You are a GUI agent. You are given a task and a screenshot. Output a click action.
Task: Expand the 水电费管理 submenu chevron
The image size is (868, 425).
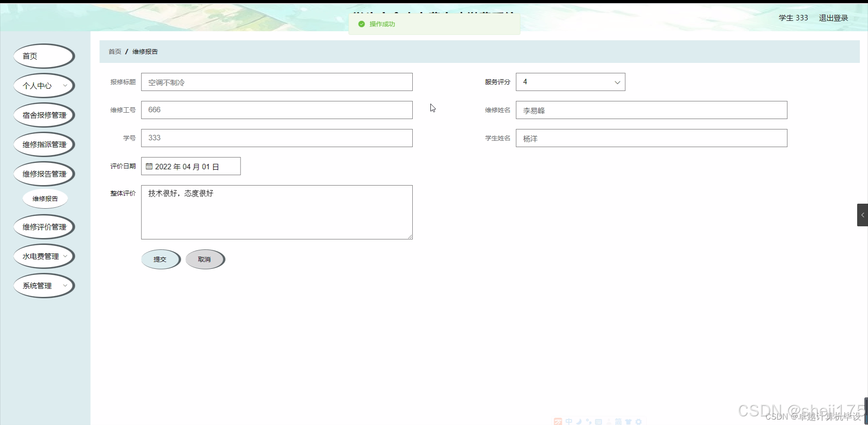coord(65,256)
